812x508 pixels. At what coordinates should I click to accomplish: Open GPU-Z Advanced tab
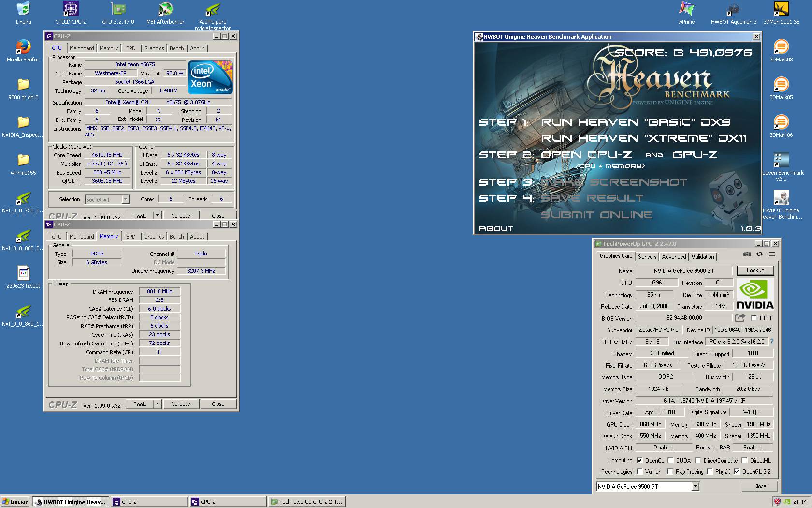coord(674,257)
